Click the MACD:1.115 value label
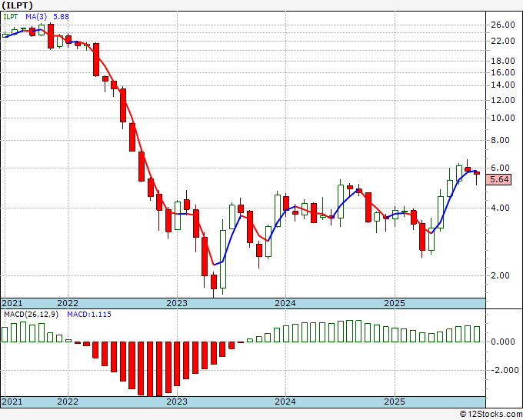Screen dimensions: 523x420 [x=89, y=315]
